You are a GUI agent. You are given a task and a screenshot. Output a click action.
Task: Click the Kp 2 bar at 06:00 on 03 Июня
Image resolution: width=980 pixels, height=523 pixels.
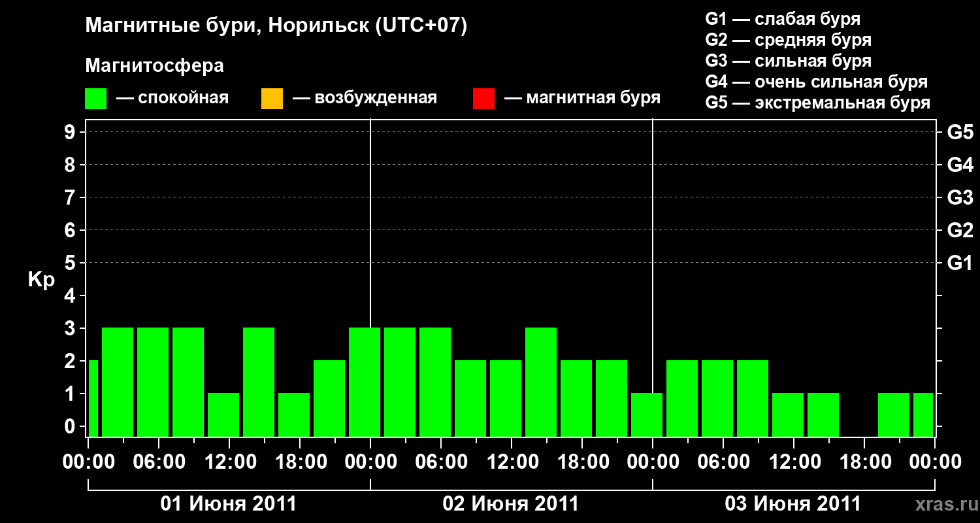point(717,398)
